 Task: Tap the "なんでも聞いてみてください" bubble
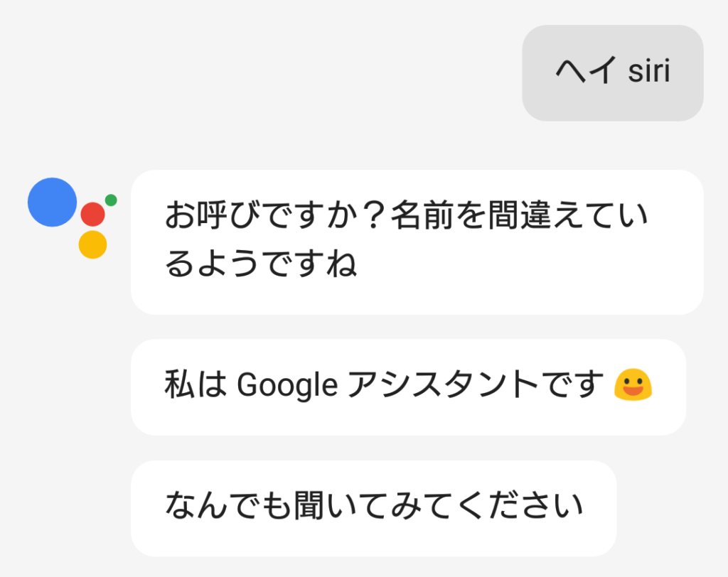tap(373, 507)
